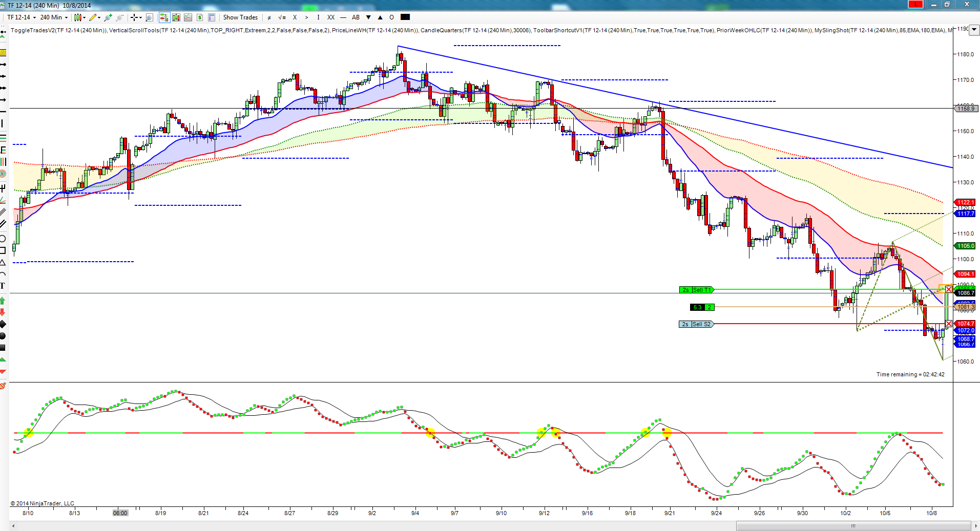This screenshot has height=531, width=980.
Task: Click the not-equal sign toolbar shortcut
Action: point(269,17)
